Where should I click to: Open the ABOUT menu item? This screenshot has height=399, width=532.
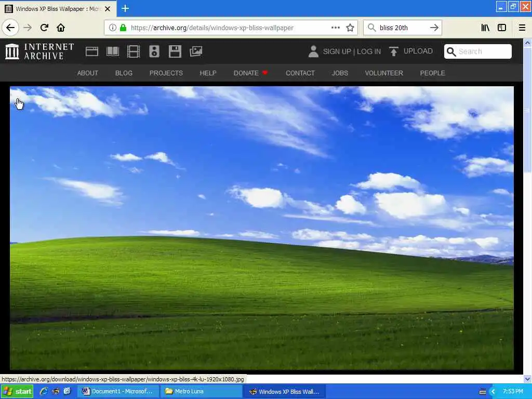pyautogui.click(x=87, y=73)
